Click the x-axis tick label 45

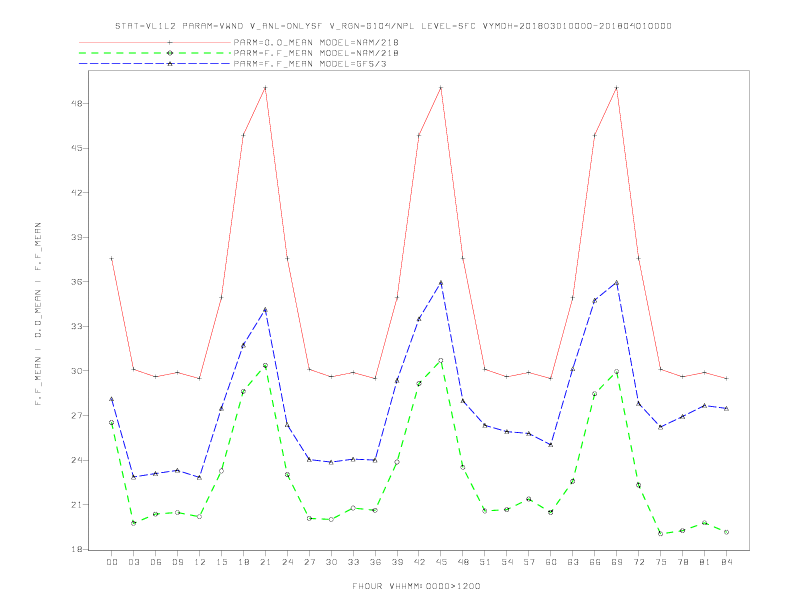click(x=441, y=562)
